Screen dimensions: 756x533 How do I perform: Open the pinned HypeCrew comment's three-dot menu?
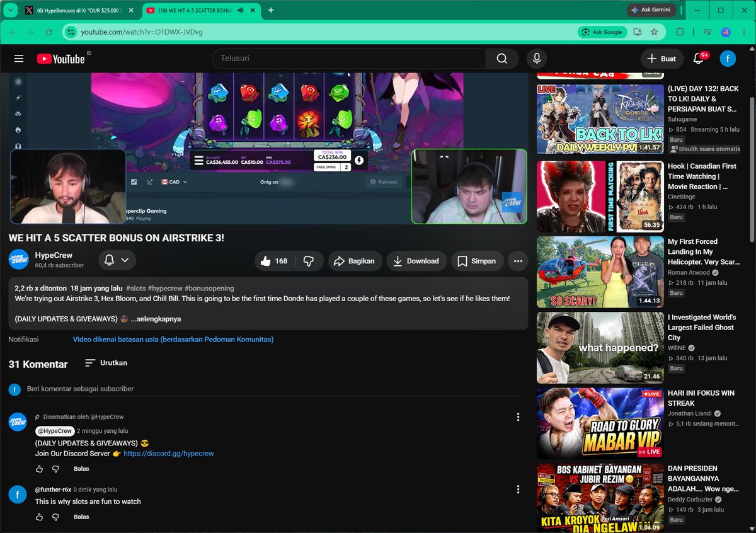518,417
